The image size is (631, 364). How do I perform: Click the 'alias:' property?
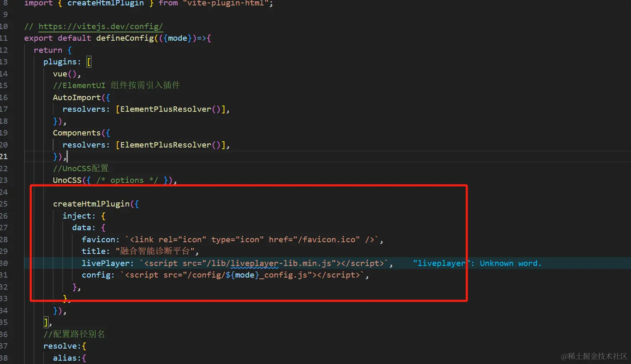click(x=67, y=358)
